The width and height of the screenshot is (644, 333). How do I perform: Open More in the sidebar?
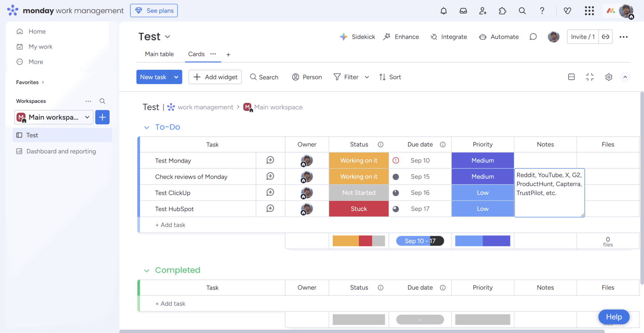click(x=36, y=62)
